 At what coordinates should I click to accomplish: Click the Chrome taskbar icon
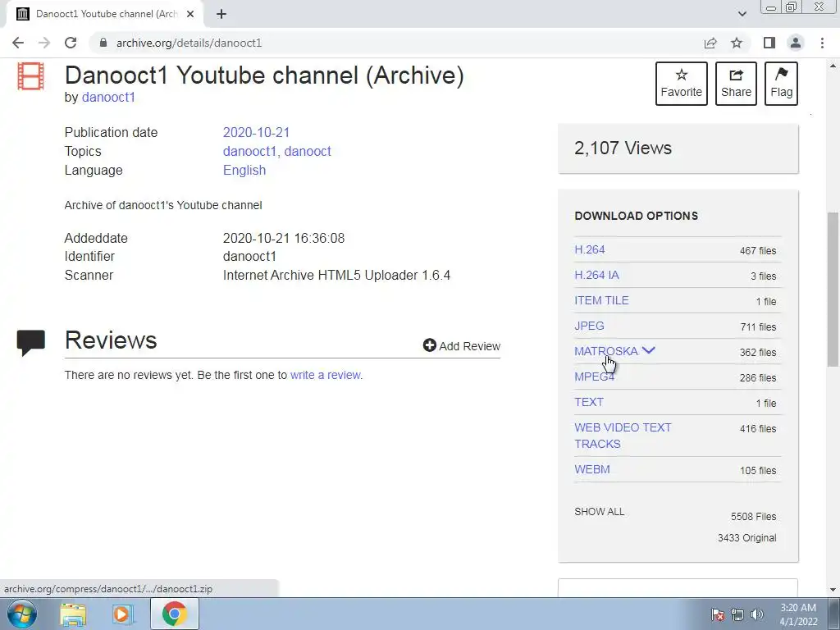click(174, 614)
